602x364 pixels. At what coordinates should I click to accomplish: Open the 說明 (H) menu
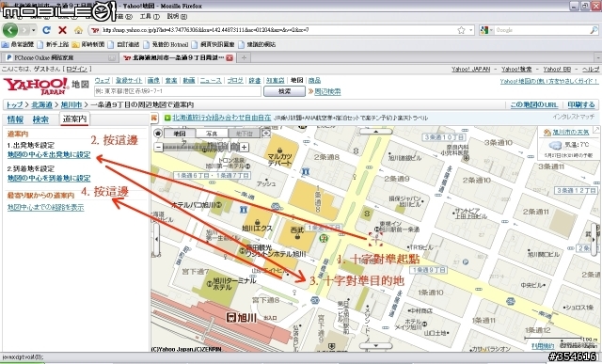pyautogui.click(x=177, y=16)
